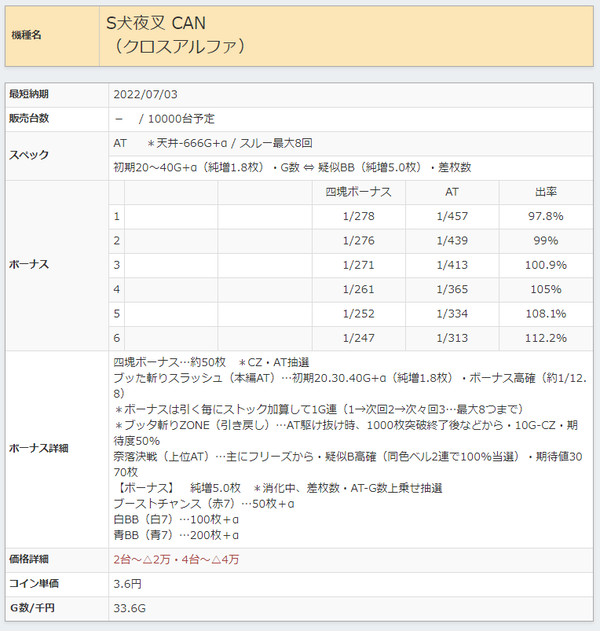Click setting 4 value '1/261'
Viewport: 600px width, 631px height.
tap(359, 289)
